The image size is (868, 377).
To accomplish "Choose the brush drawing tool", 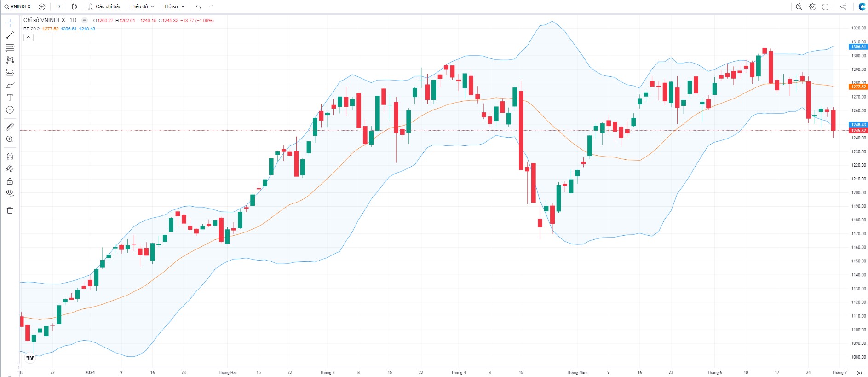I will point(10,85).
